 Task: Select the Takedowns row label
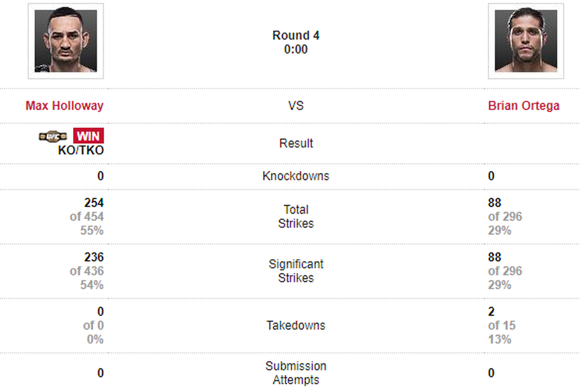click(296, 326)
